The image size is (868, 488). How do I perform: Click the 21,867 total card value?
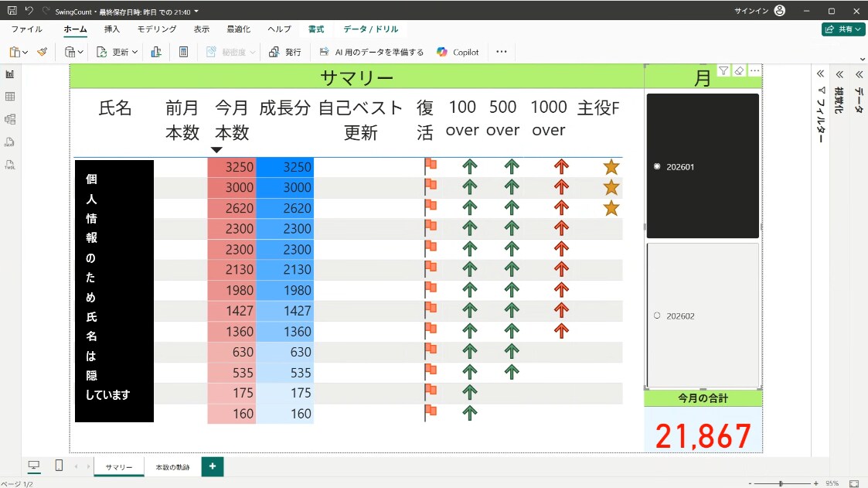pos(703,436)
